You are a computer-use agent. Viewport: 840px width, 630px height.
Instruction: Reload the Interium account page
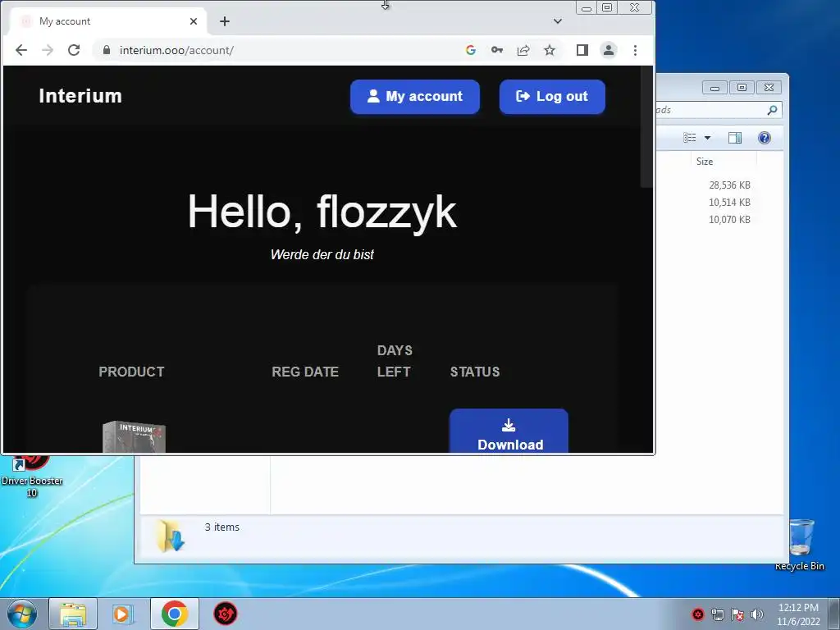[x=74, y=50]
